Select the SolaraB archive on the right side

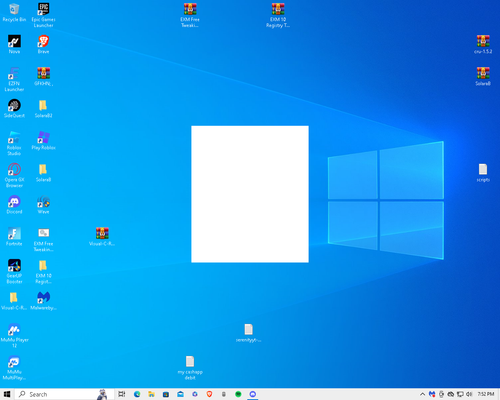point(483,76)
